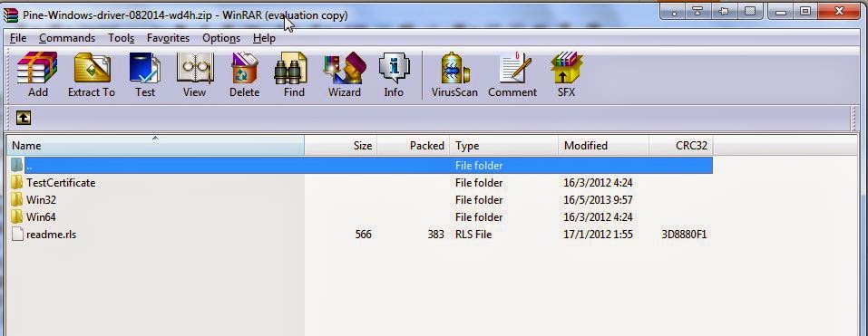Sort list by Modified column header
This screenshot has height=336, width=868.
click(x=603, y=145)
